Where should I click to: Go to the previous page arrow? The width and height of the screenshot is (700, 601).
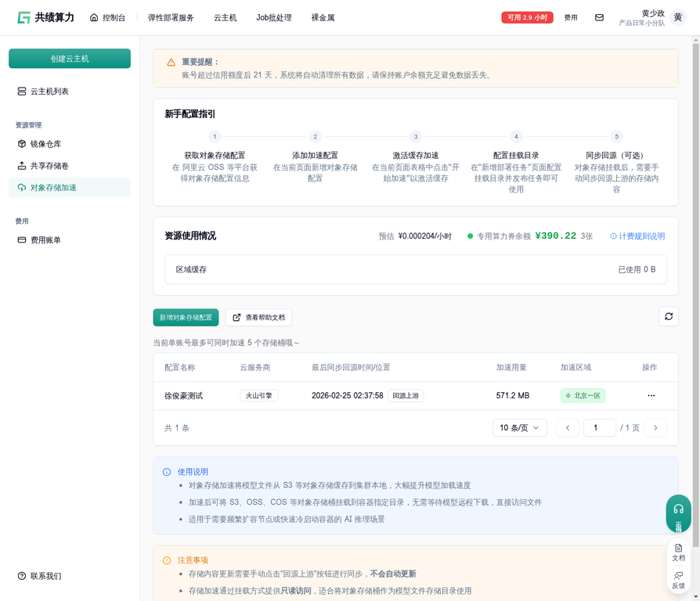click(x=567, y=428)
